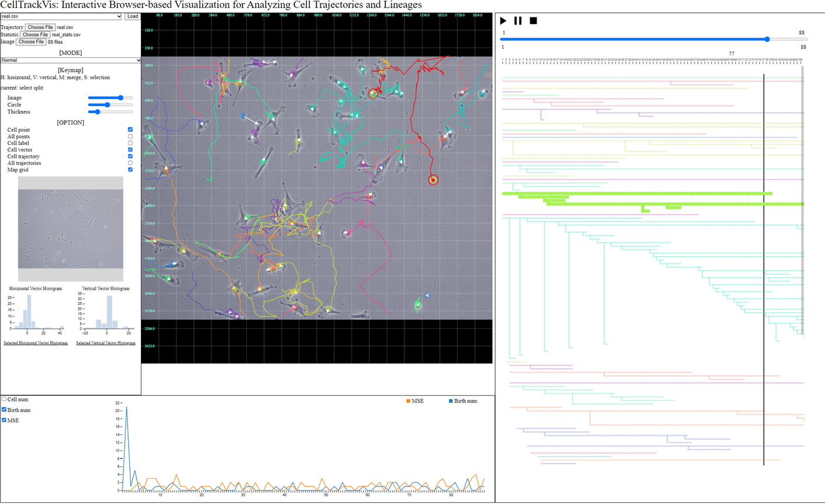The height and width of the screenshot is (504, 825).
Task: Toggle the Cell trajectory checkbox
Action: pyautogui.click(x=130, y=156)
